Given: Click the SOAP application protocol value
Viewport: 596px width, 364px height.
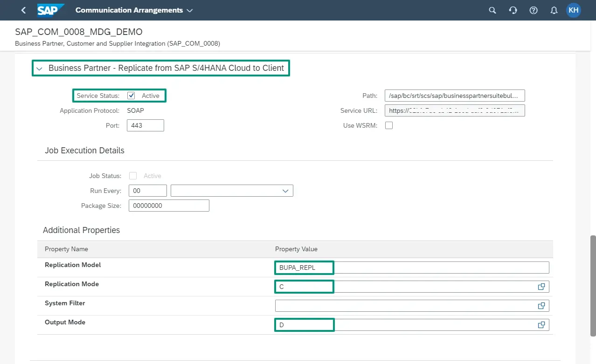Looking at the screenshot, I should pyautogui.click(x=136, y=110).
